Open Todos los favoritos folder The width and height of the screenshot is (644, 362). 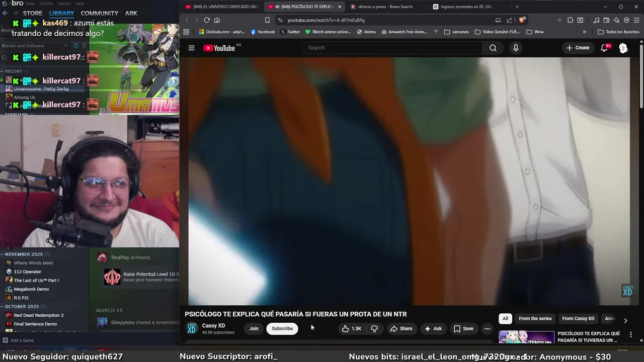point(618,32)
